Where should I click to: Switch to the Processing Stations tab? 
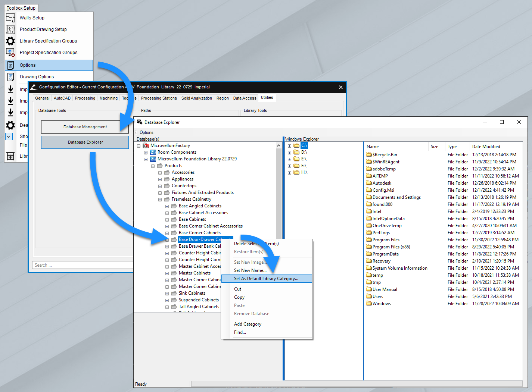[159, 98]
